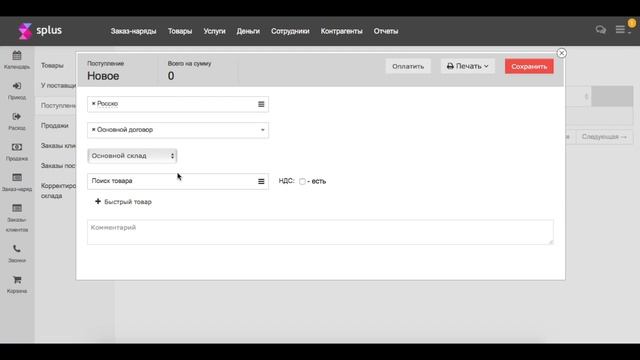Select Корректировка склада in side submenu
The image size is (640, 360).
tap(58, 191)
